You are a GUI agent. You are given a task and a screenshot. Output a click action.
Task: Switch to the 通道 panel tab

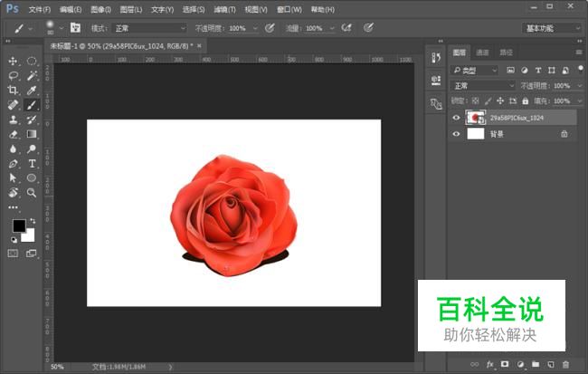(483, 53)
